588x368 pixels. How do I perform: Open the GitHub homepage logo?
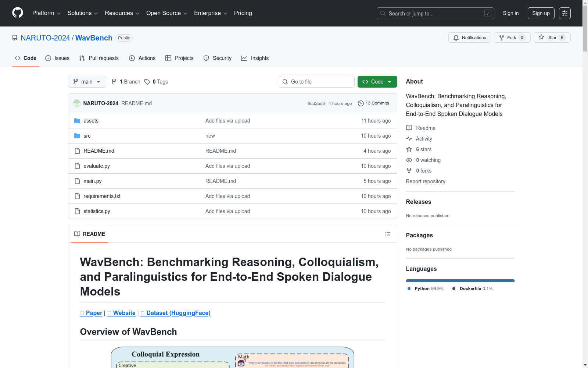pos(18,13)
